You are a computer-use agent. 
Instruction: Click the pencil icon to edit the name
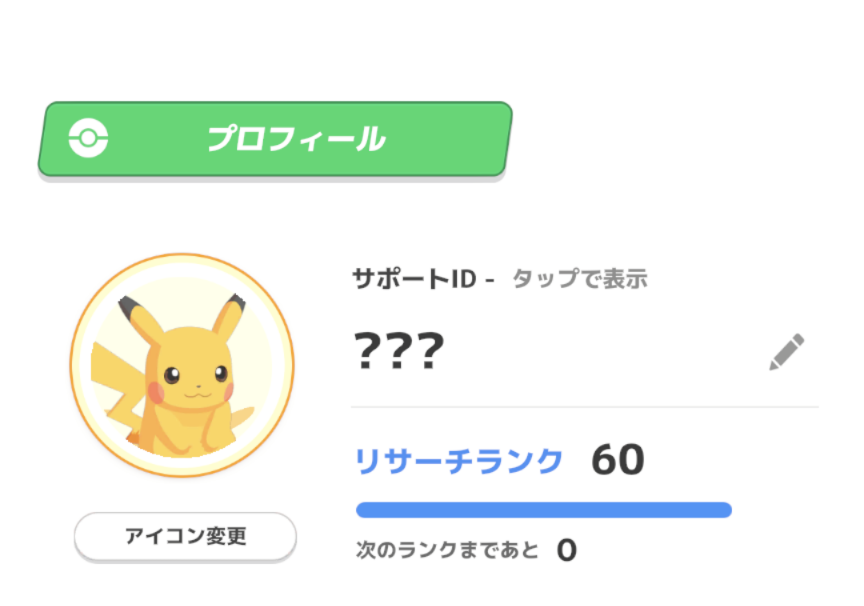[x=787, y=351]
